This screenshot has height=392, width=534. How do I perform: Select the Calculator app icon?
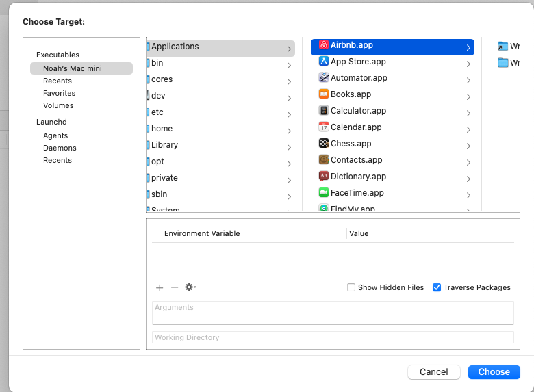(x=324, y=111)
